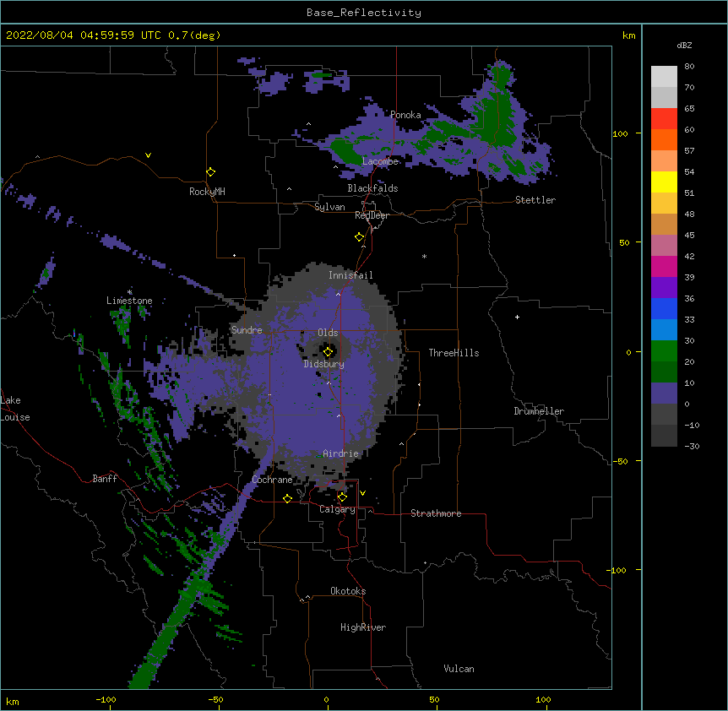Click the Ponoka city label
This screenshot has height=711, width=728.
point(405,115)
